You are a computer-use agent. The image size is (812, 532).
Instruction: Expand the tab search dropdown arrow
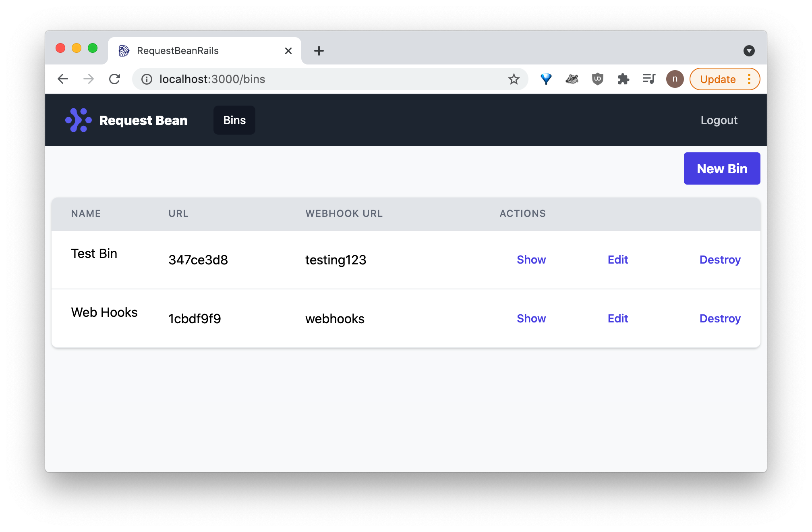click(x=749, y=51)
